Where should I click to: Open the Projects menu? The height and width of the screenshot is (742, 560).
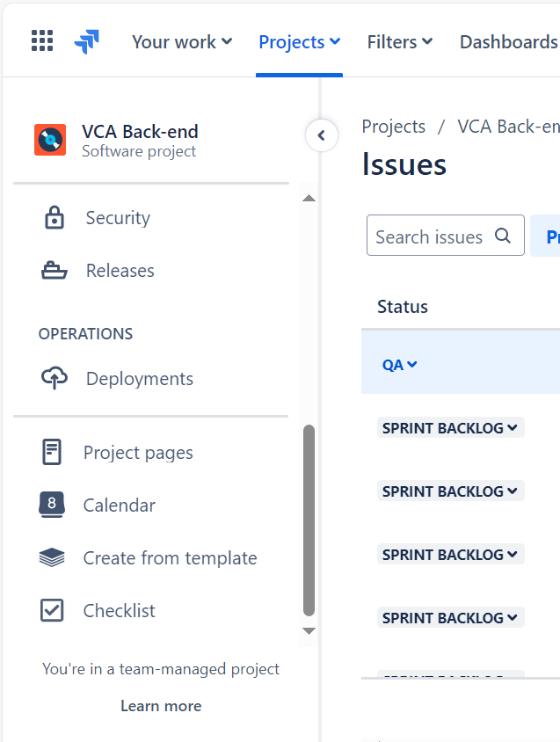coord(299,42)
